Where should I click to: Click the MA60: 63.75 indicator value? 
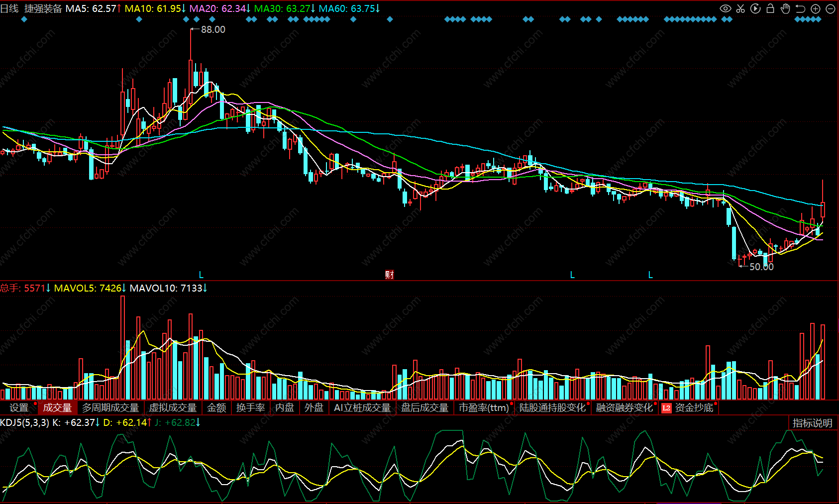tap(349, 8)
